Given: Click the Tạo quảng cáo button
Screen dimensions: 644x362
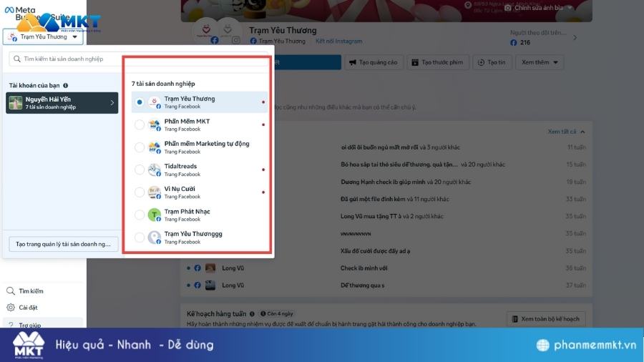Looking at the screenshot, I should pos(374,62).
